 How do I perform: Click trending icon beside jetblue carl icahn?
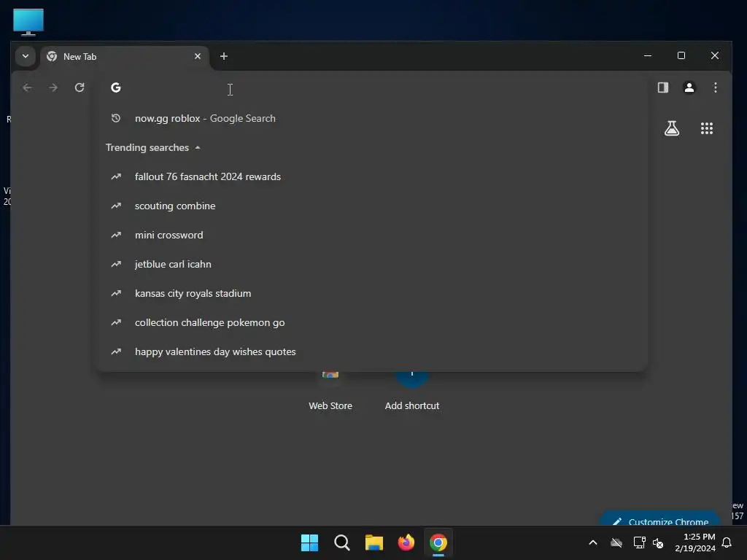[116, 264]
